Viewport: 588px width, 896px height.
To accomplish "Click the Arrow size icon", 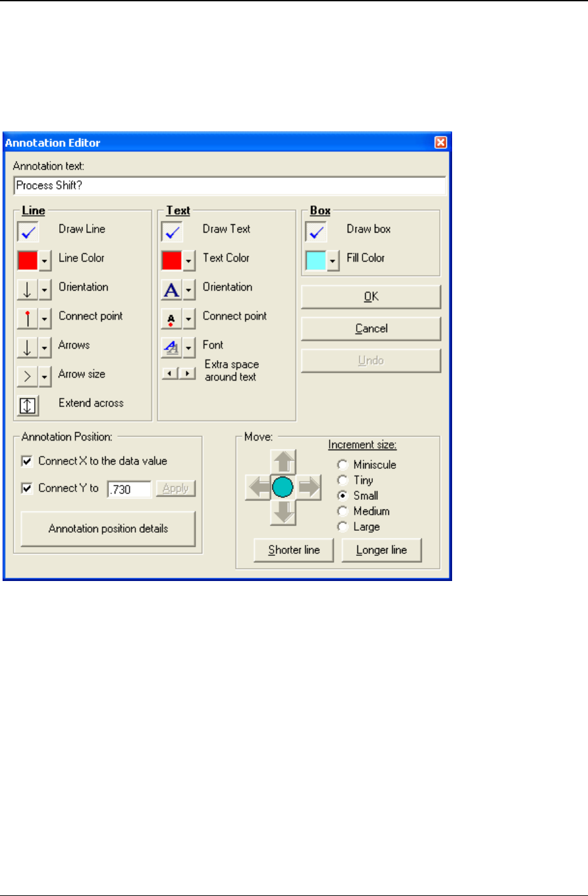I will click(x=27, y=377).
